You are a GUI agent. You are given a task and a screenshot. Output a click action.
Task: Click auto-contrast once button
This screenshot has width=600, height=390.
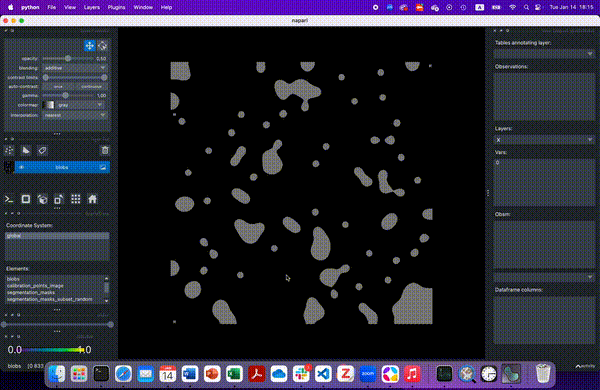58,86
